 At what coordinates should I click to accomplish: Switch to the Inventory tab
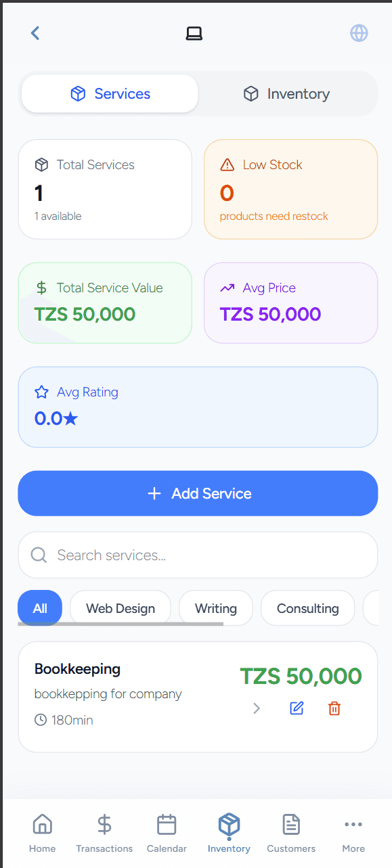286,94
